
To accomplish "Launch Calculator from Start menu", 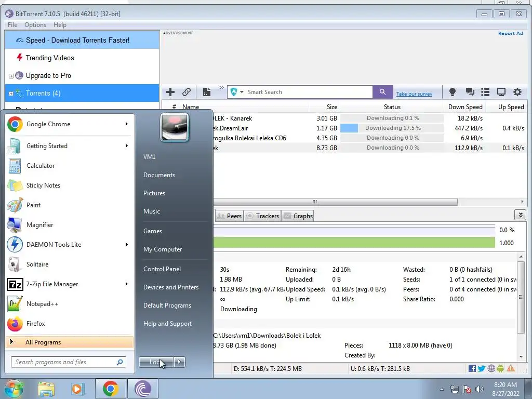I will 70,166.
